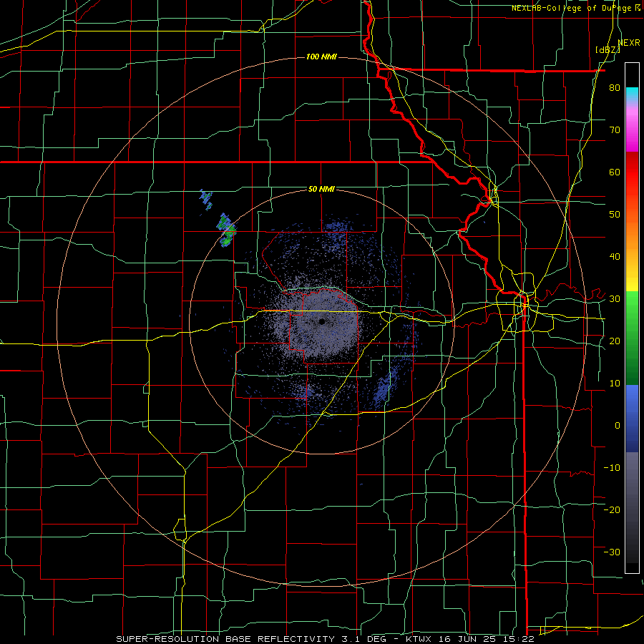Image resolution: width=644 pixels, height=644 pixels.
Task: Click the 60 value on dBZ scale
Action: 615,172
